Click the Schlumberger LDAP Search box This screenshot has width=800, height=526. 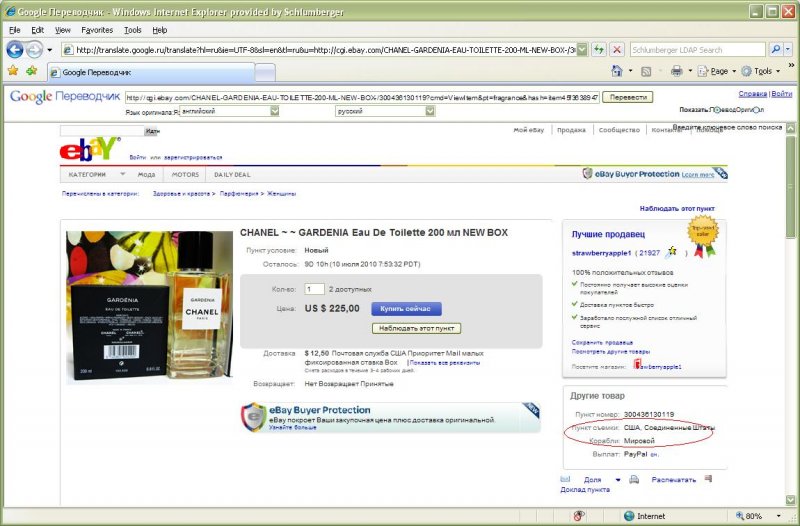click(697, 49)
